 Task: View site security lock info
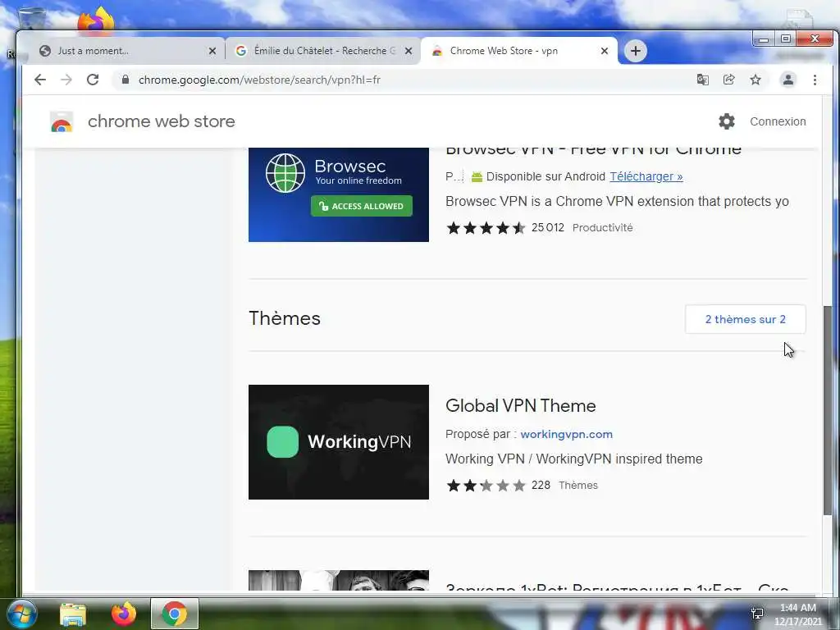click(x=126, y=80)
